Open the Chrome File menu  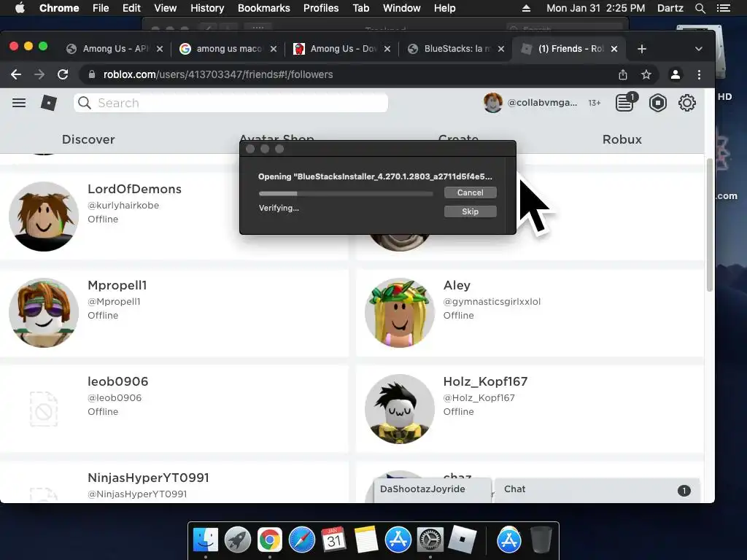click(101, 8)
